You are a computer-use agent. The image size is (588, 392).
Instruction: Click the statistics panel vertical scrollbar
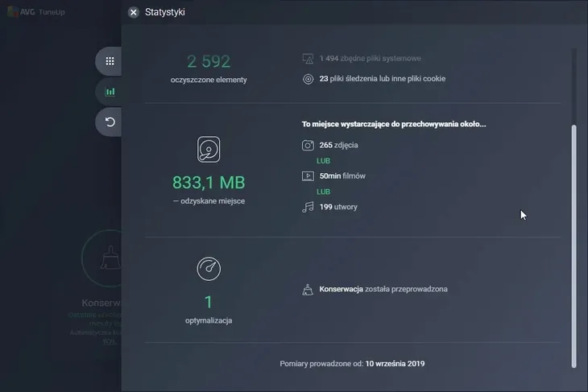(574, 246)
